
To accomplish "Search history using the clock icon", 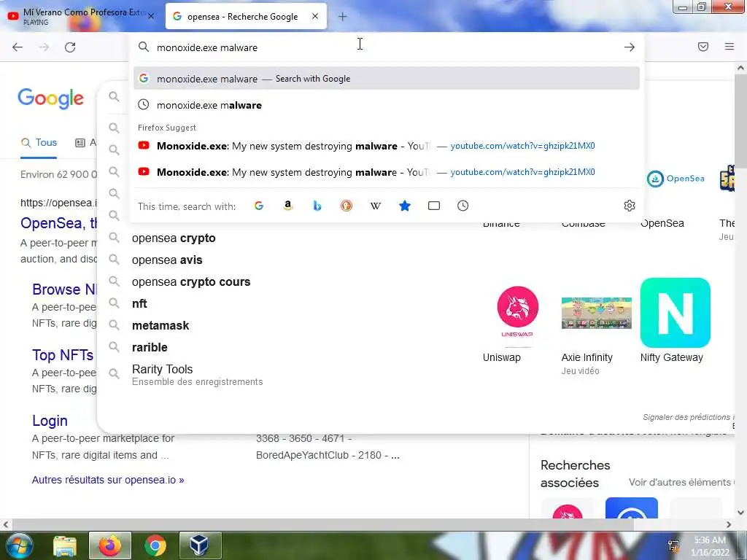I will click(x=462, y=206).
